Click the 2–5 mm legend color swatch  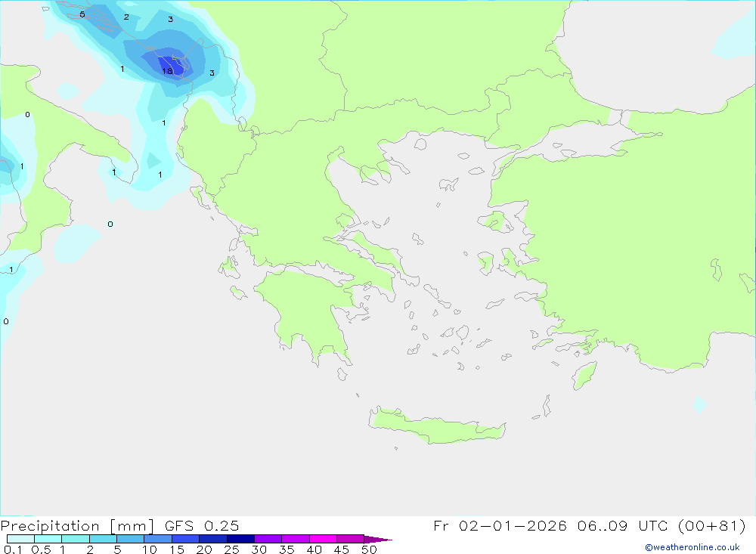[103, 539]
